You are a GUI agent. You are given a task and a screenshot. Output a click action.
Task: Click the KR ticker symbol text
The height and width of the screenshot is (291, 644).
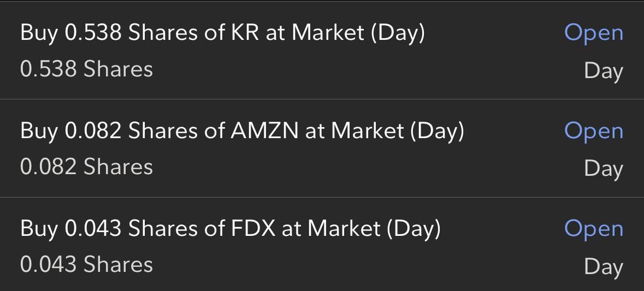pos(245,33)
